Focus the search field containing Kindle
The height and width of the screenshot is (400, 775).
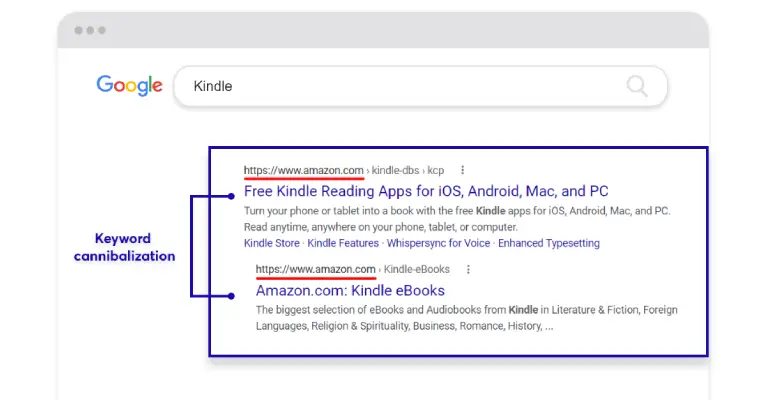click(x=421, y=86)
